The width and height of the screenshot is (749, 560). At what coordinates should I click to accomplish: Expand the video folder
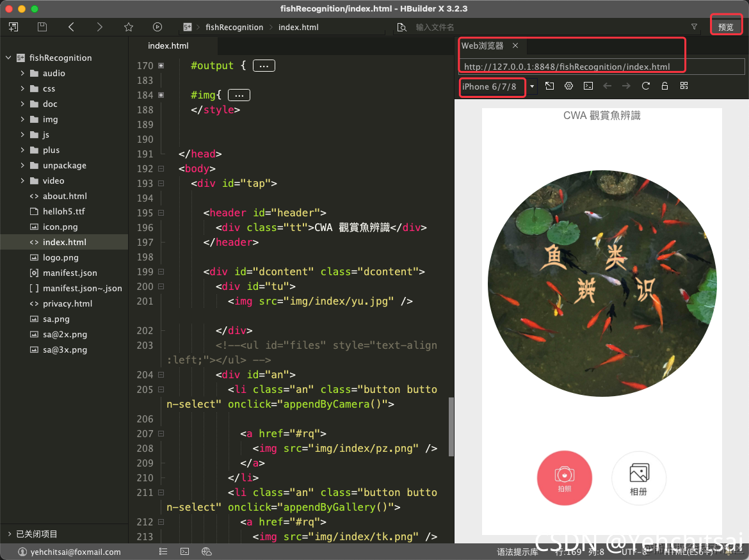point(22,180)
